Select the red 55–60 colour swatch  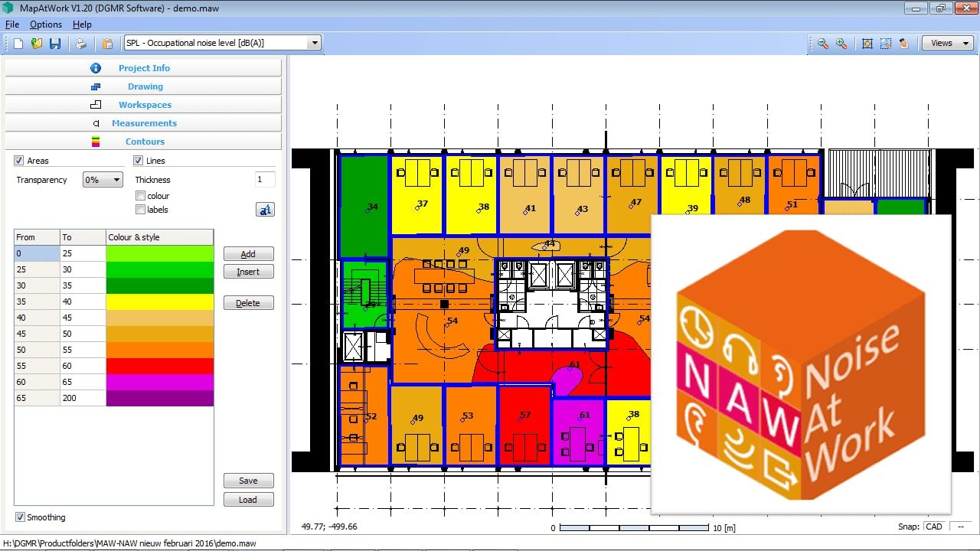160,366
